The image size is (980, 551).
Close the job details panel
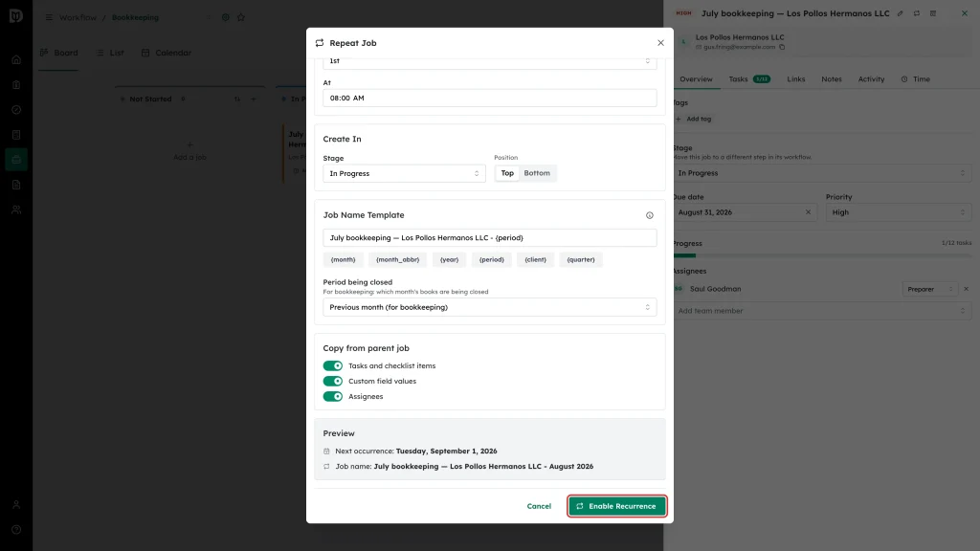coord(965,13)
